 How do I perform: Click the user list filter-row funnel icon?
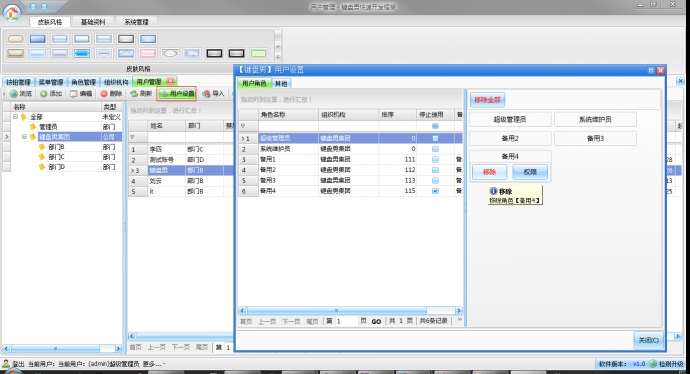click(x=132, y=137)
